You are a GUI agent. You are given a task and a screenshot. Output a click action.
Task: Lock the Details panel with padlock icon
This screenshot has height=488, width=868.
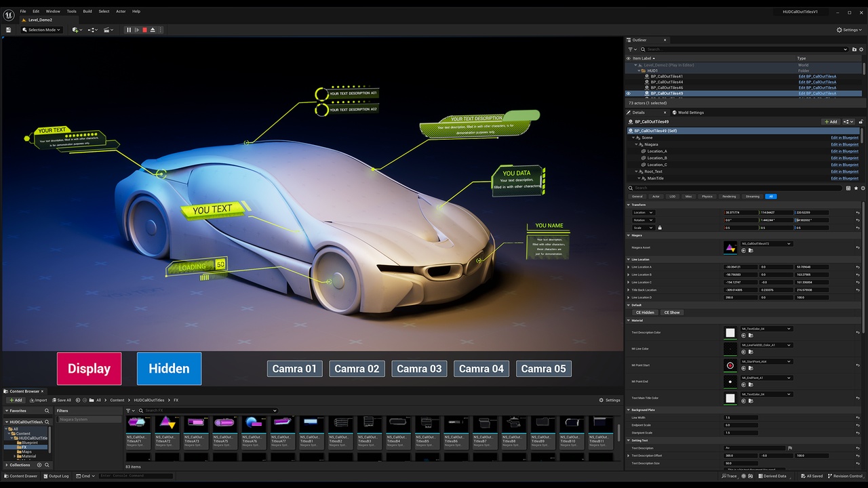pyautogui.click(x=861, y=122)
